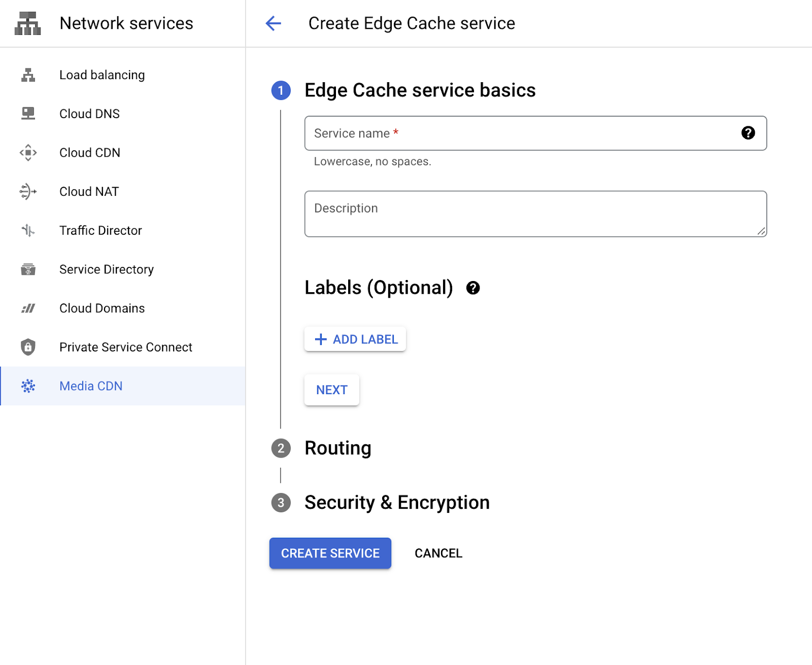Click the Cloud DNS icon
Screen dimensions: 812x665
point(28,114)
